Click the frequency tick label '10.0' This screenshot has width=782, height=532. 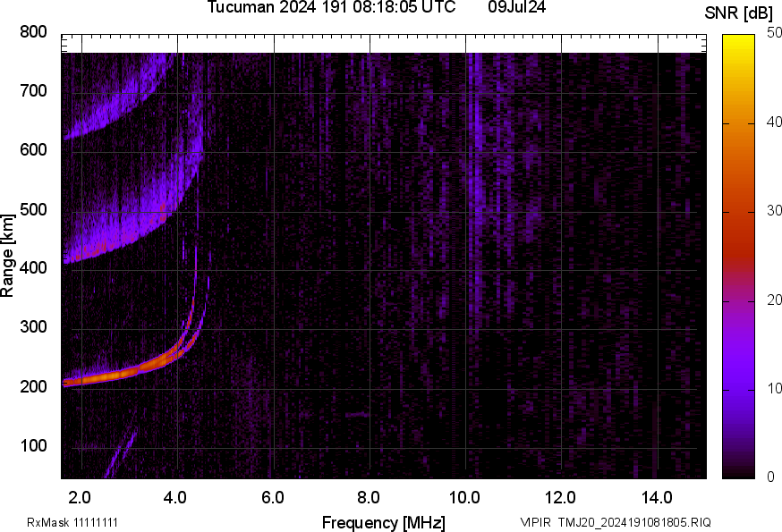click(464, 497)
